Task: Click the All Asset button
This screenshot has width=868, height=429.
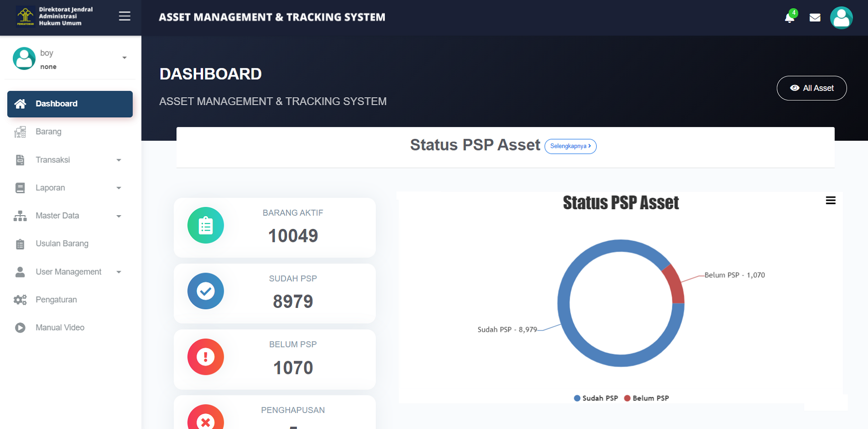Action: coord(811,88)
